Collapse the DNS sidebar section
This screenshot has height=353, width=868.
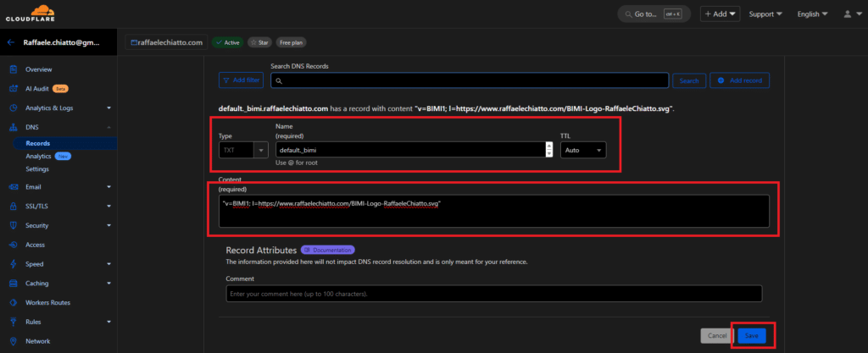point(109,127)
